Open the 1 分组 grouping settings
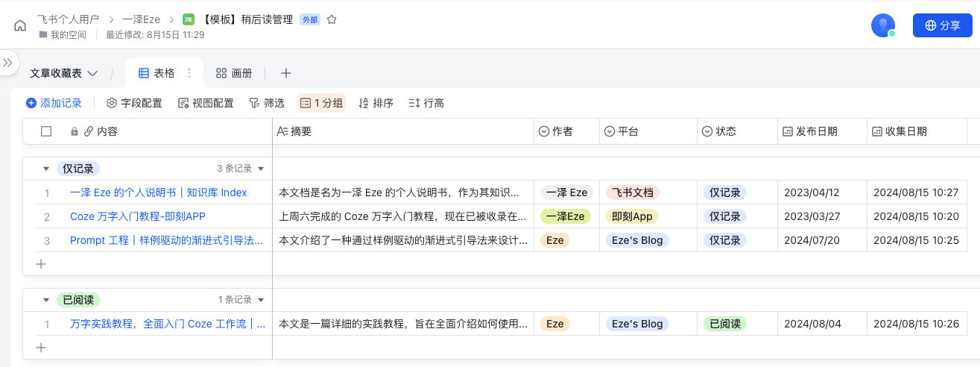This screenshot has height=367, width=980. [x=321, y=103]
